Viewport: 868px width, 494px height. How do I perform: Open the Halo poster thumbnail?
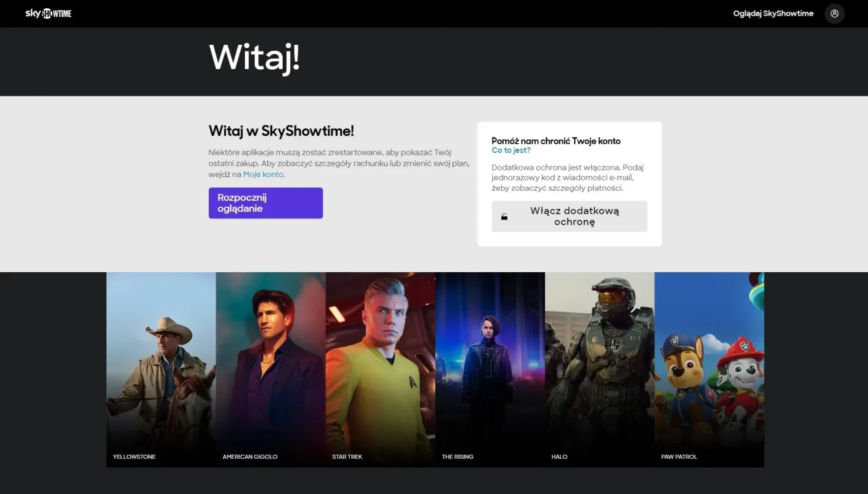point(599,369)
